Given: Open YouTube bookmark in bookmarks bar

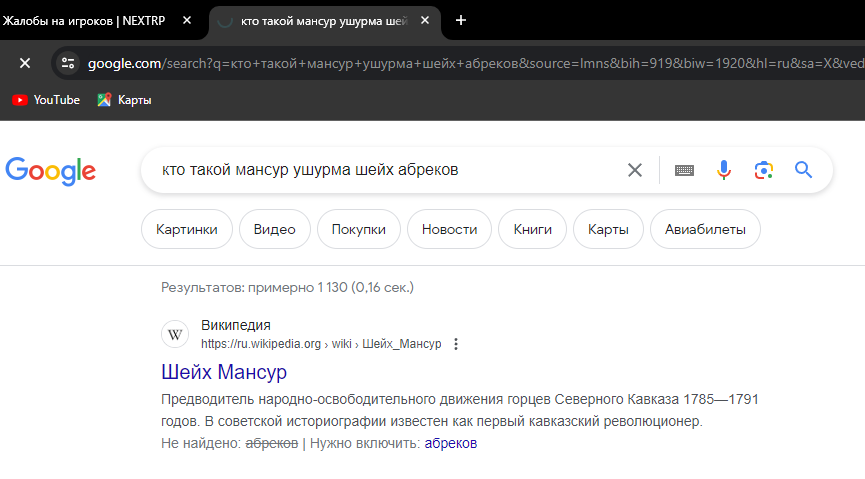Looking at the screenshot, I should 46,100.
